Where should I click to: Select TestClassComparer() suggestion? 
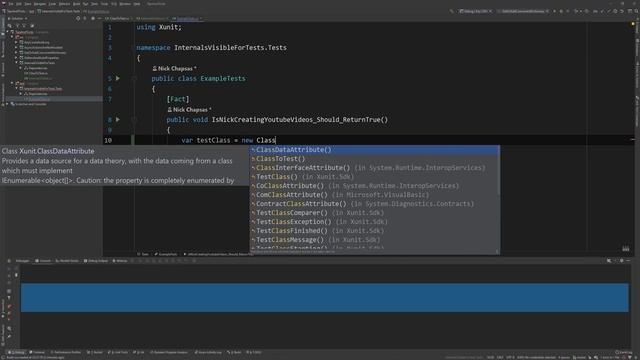[x=374, y=213]
